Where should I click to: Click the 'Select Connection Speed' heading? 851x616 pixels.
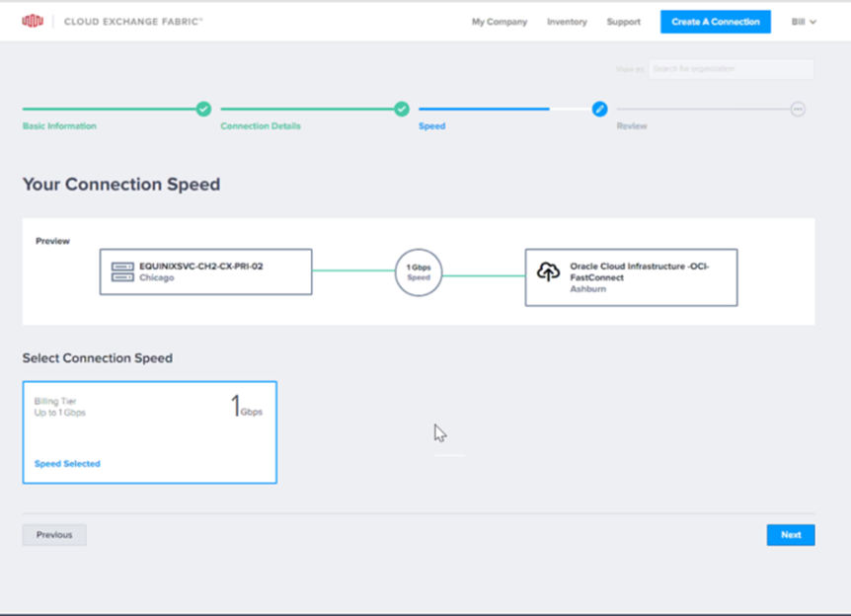pos(98,358)
